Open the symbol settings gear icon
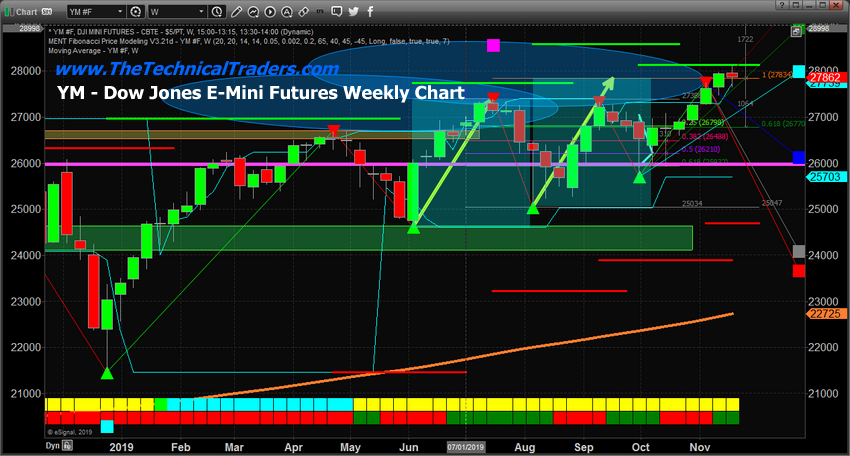 pos(136,11)
